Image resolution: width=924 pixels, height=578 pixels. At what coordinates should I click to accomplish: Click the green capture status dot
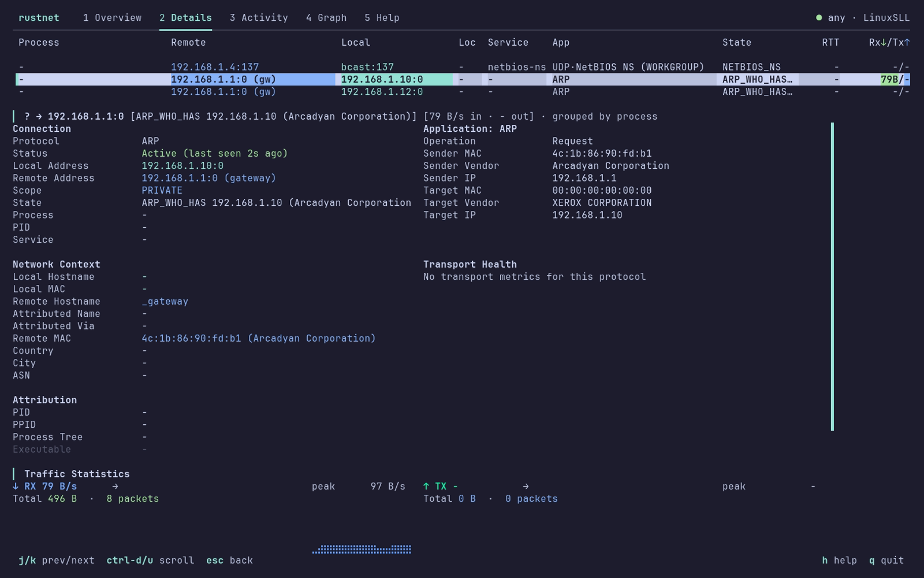[819, 18]
